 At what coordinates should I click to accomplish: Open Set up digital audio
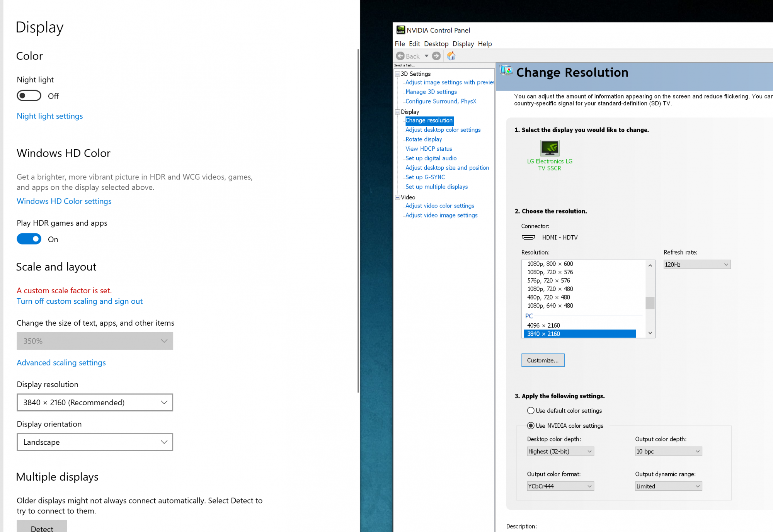tap(431, 158)
